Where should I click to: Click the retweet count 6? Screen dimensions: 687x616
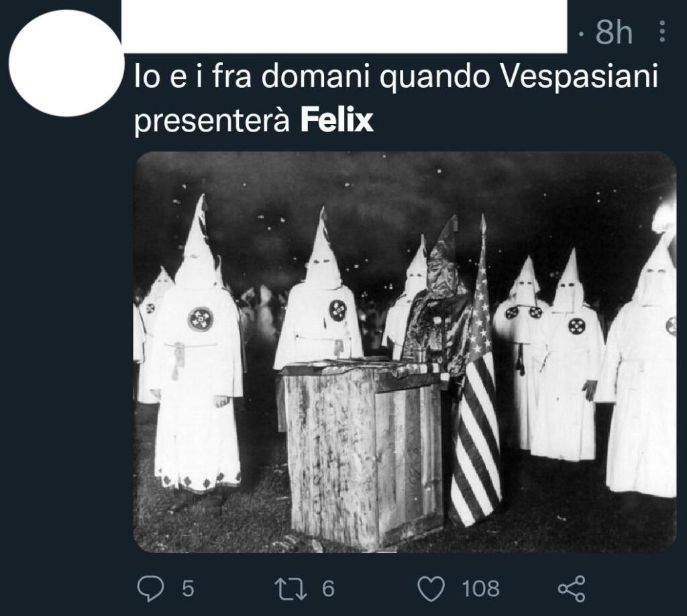point(328,588)
